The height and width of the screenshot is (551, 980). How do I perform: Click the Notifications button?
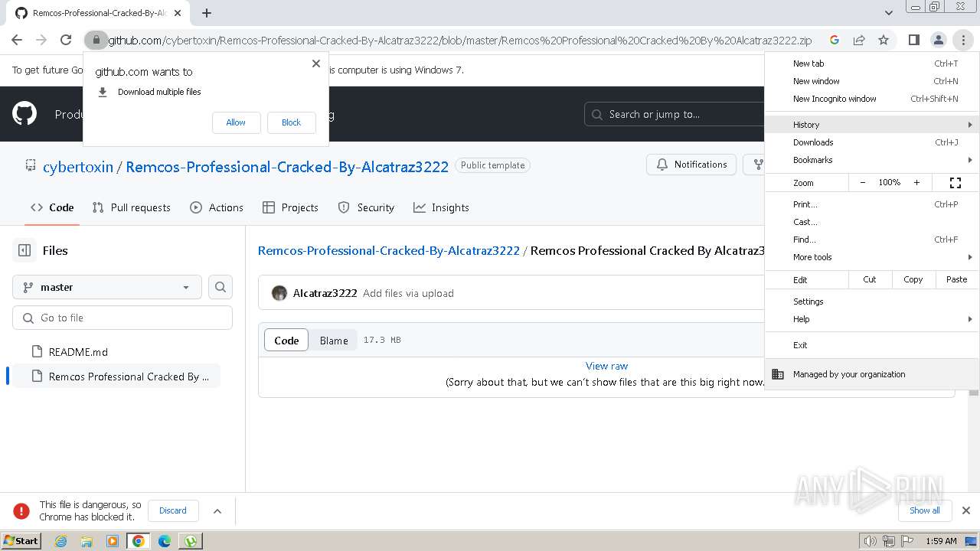[x=692, y=165]
